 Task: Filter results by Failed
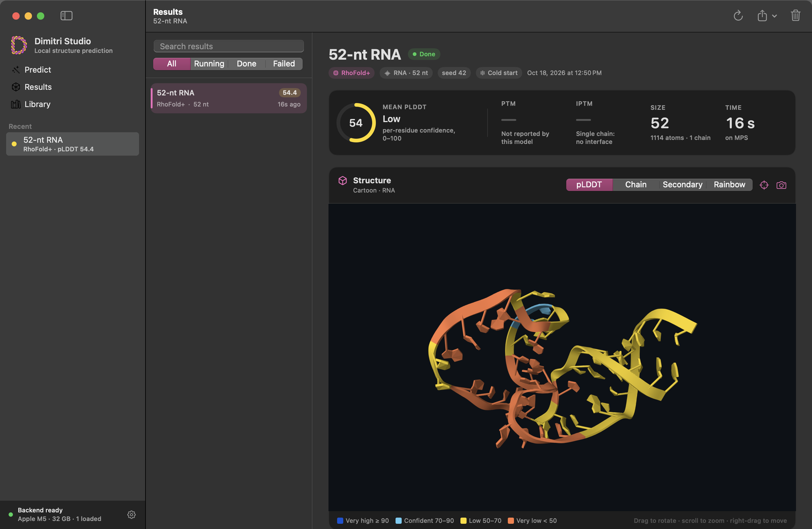click(284, 63)
